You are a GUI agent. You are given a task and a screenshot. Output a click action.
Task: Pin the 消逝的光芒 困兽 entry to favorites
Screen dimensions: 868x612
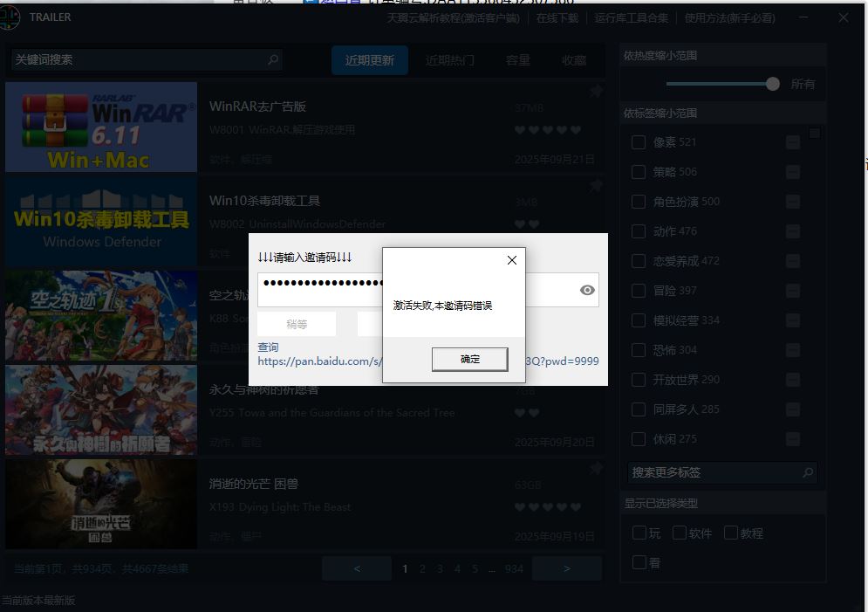click(596, 468)
